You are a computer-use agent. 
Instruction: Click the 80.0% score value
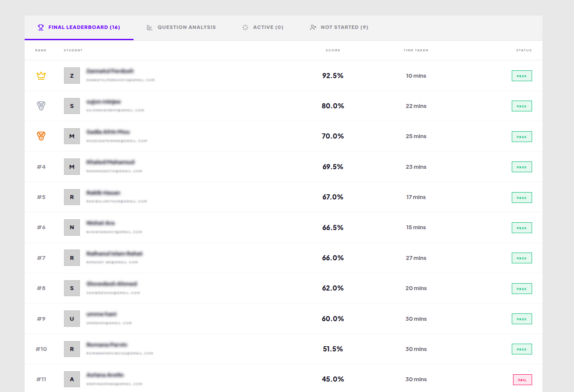tap(333, 106)
